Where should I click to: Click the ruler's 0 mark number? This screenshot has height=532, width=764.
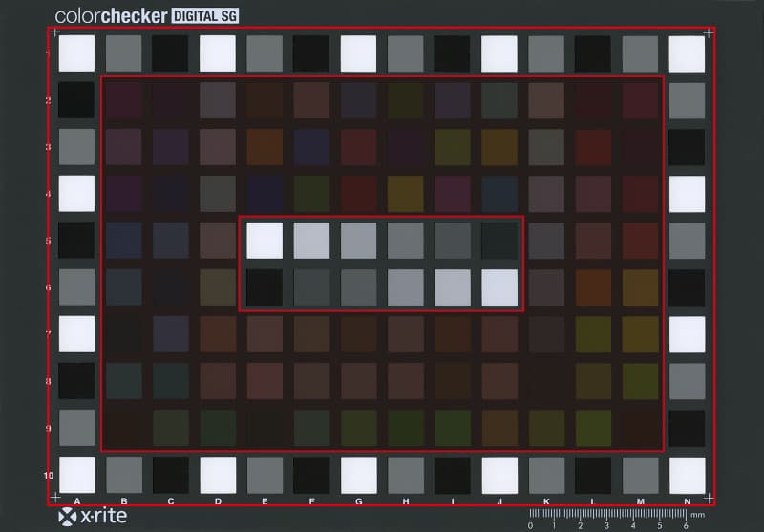530,526
